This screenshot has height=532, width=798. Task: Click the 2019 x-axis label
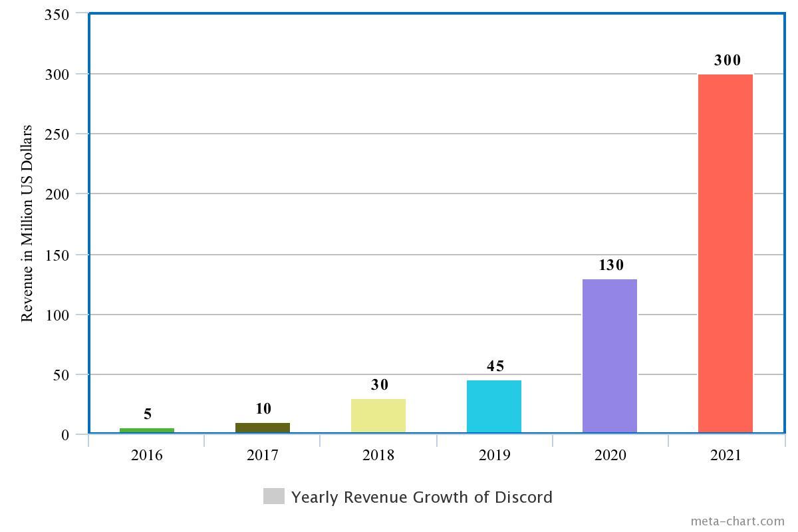494,456
